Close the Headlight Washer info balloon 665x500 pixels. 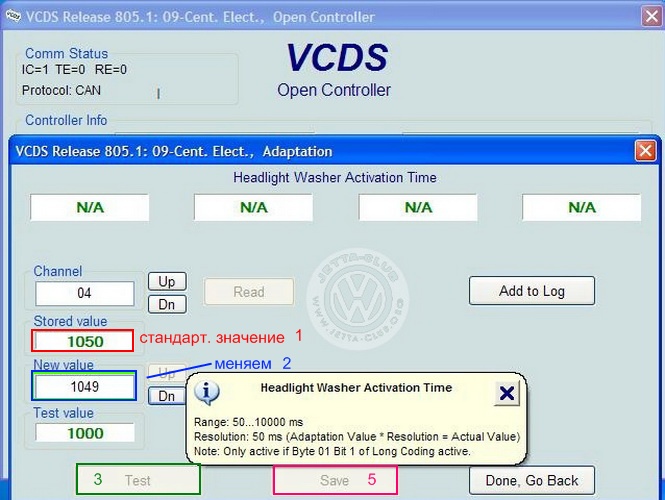point(507,393)
